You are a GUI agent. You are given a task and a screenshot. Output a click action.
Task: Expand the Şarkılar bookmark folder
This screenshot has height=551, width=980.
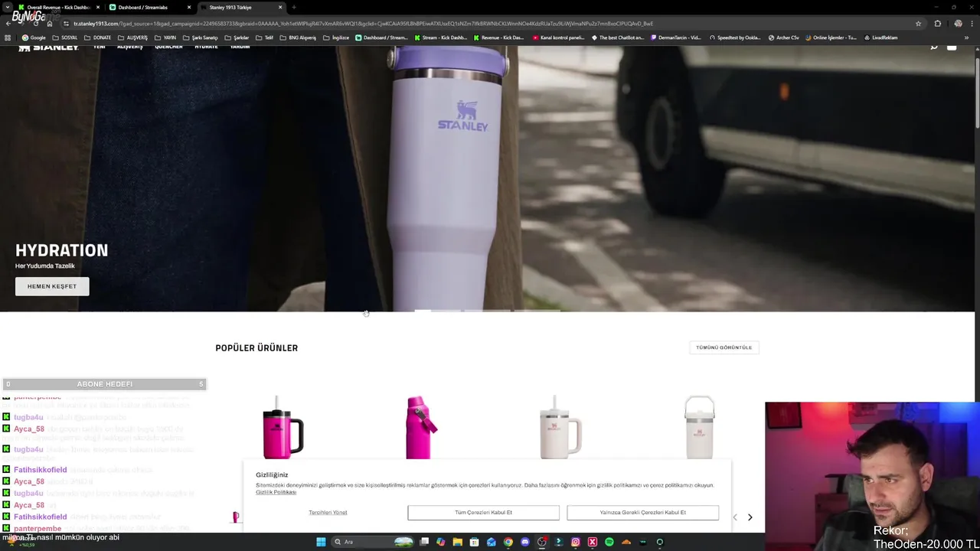[237, 37]
